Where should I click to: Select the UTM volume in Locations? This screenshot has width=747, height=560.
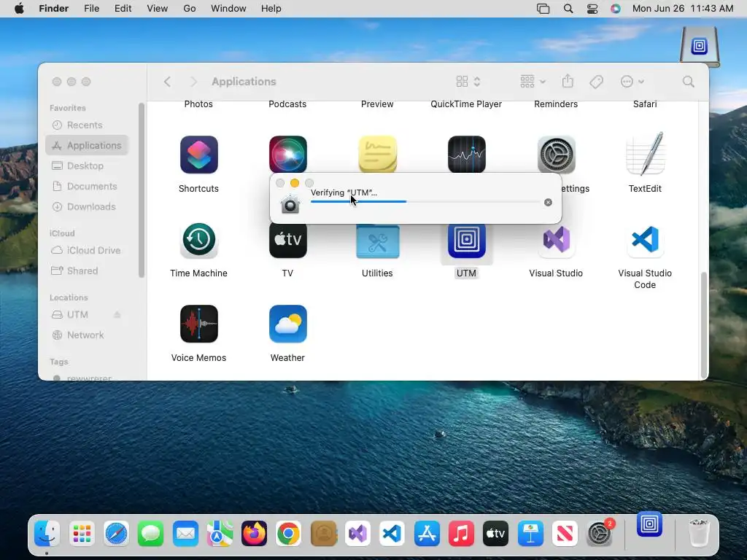coord(79,314)
